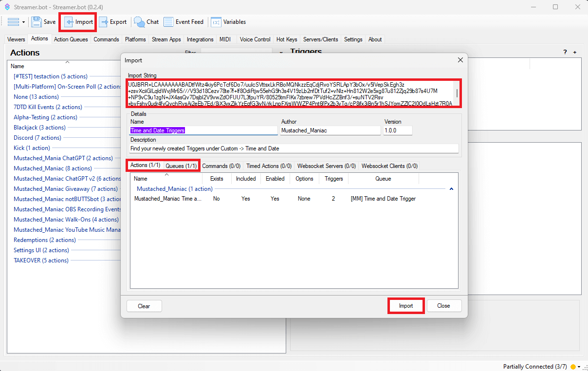This screenshot has width=588, height=371.
Task: Click the Author text field
Action: (330, 130)
